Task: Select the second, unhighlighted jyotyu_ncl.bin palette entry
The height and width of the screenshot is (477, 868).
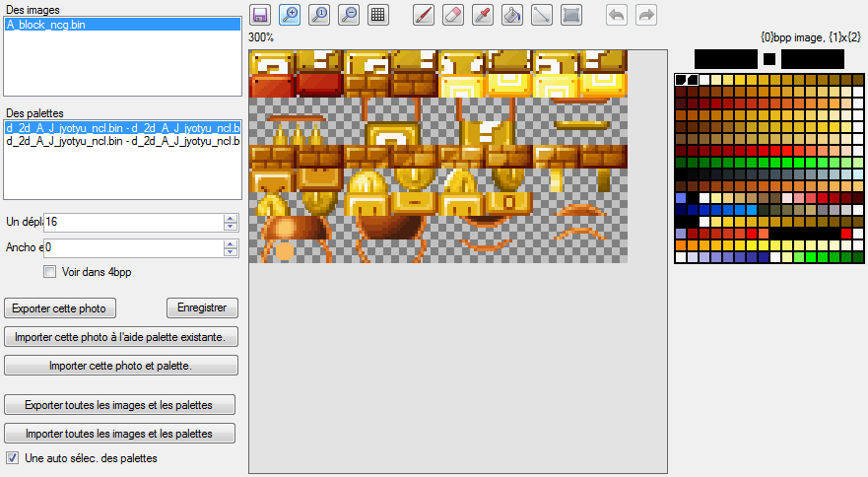Action: click(x=122, y=141)
